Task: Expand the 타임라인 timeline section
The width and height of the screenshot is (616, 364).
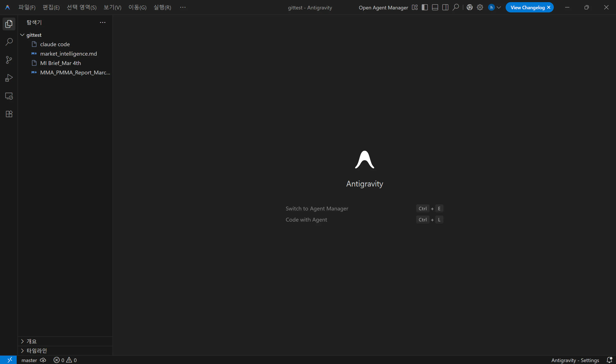Action: click(65, 351)
